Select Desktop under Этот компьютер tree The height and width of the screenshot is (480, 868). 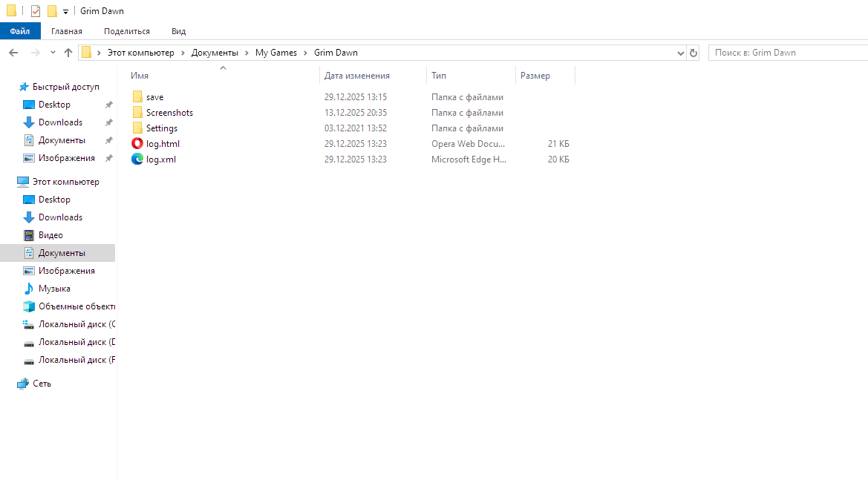[x=54, y=200]
